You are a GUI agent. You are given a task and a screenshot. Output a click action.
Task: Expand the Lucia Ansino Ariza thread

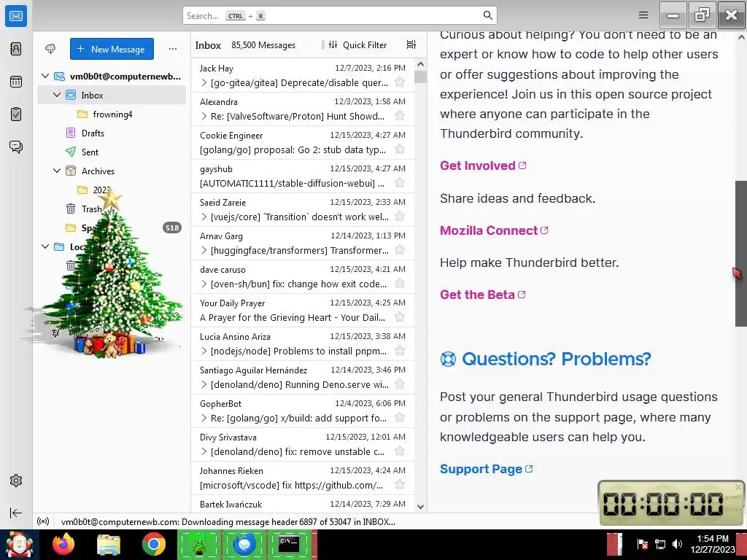tap(204, 351)
